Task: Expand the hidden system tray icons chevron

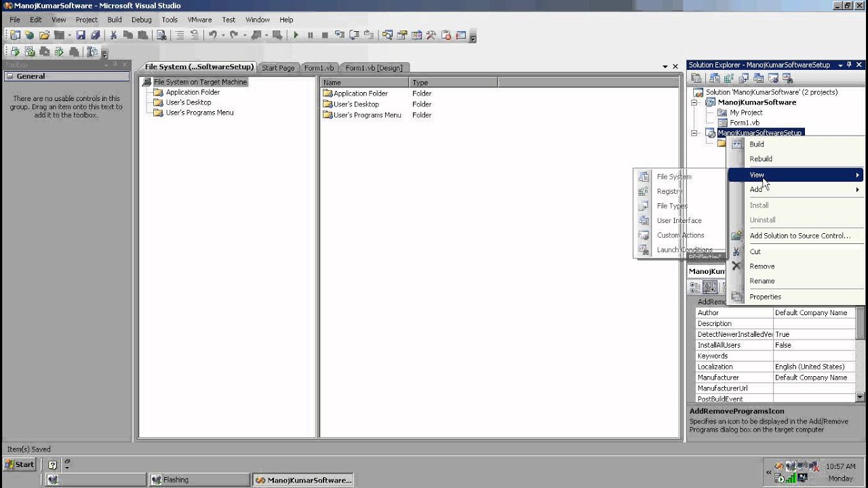Action: coord(768,472)
